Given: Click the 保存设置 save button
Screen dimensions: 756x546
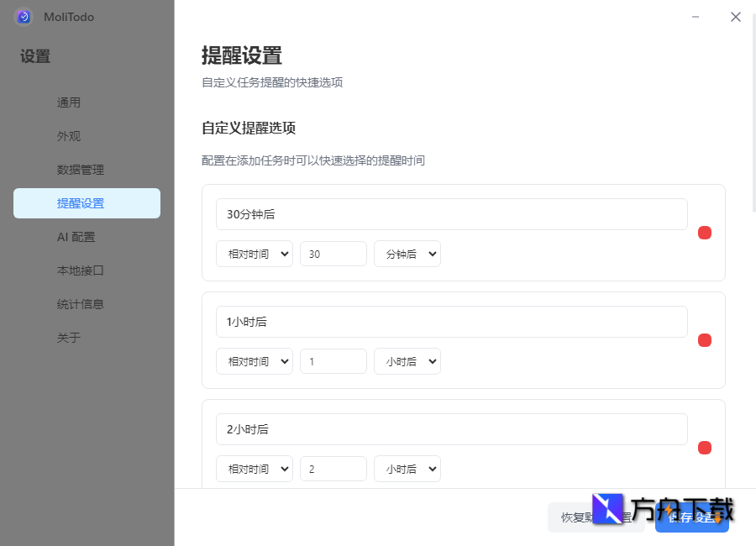Looking at the screenshot, I should (691, 517).
